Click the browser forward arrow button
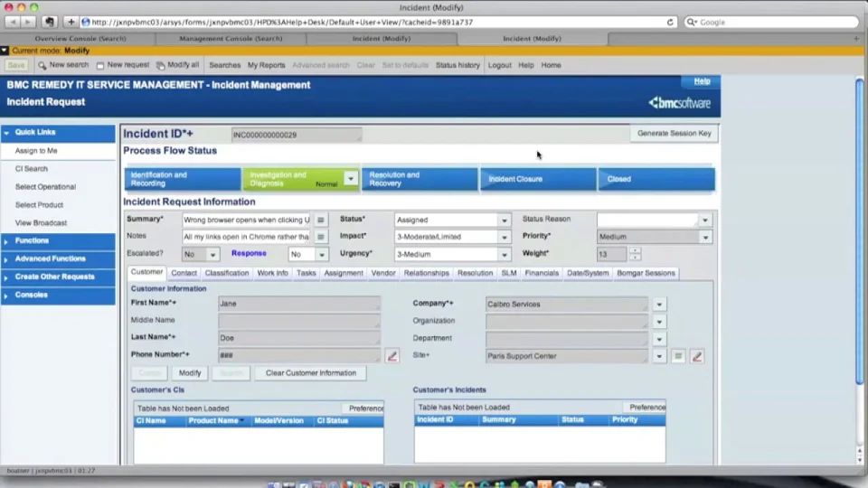 [x=28, y=22]
